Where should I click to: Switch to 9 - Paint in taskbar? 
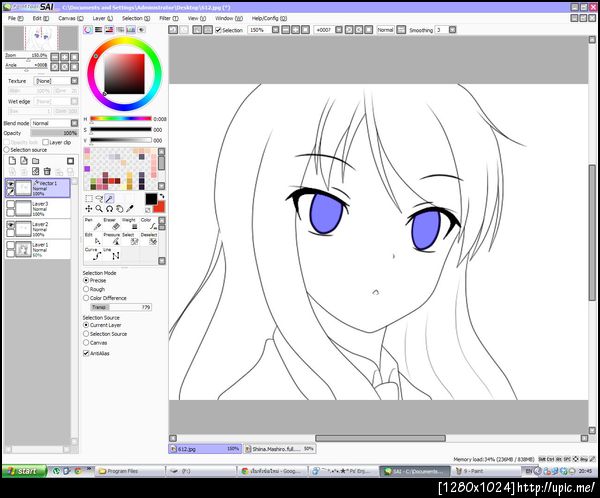point(486,471)
